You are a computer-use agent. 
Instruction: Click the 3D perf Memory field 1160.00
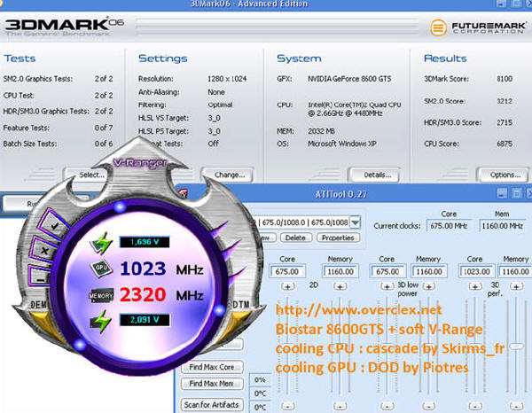pos(514,271)
